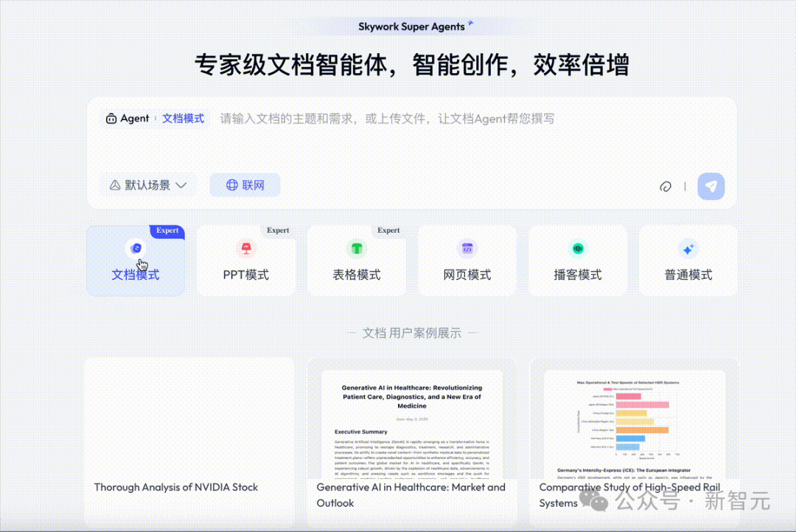Switch to 文档模式 next to Agent label

(183, 118)
